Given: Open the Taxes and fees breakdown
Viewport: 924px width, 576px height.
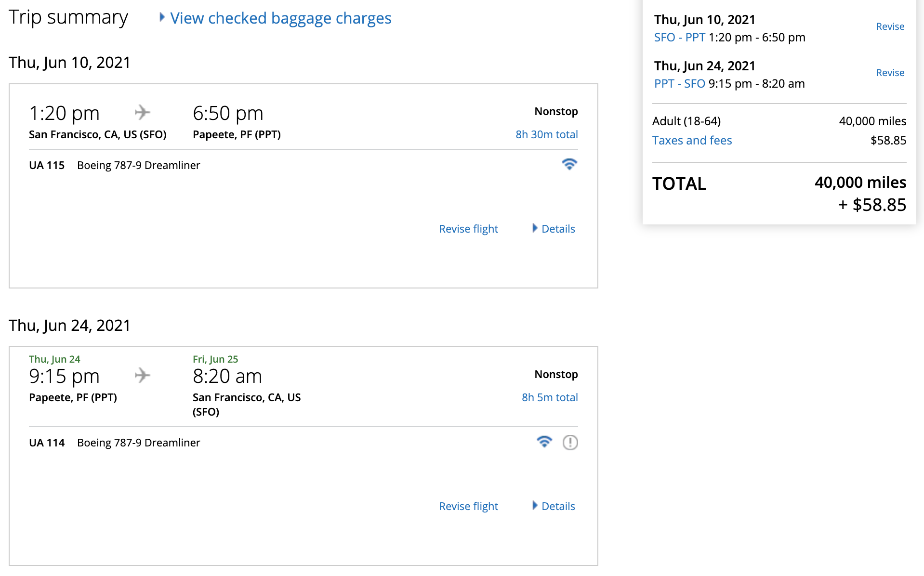Looking at the screenshot, I should coord(692,141).
